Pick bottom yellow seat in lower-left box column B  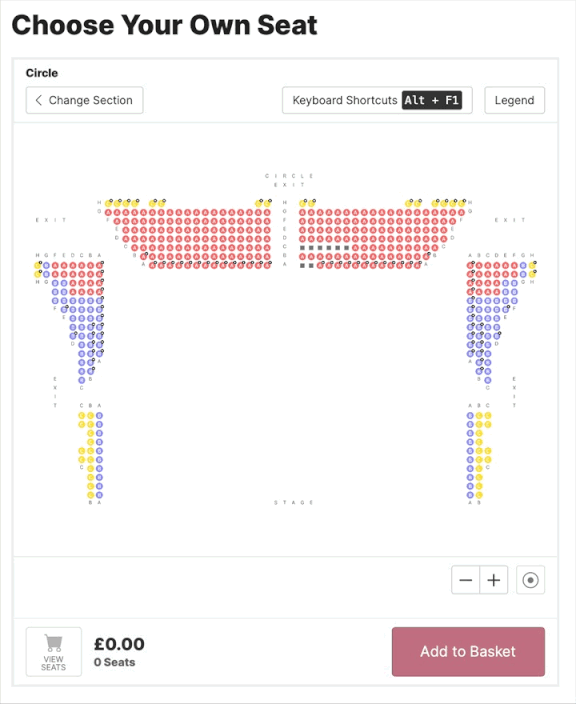[91, 495]
